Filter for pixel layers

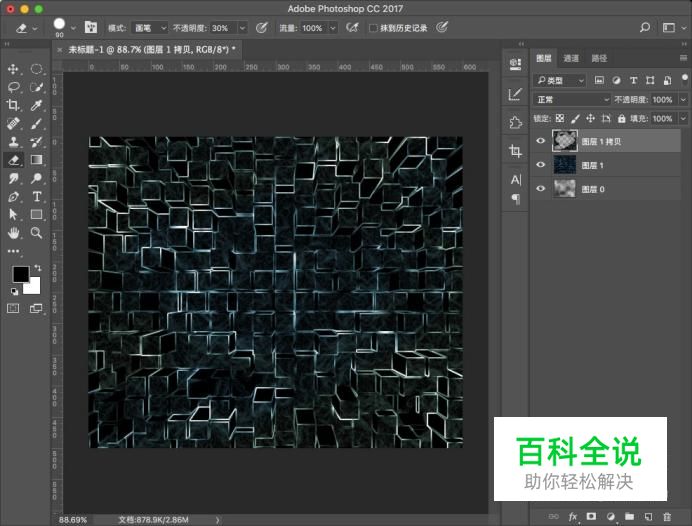599,80
